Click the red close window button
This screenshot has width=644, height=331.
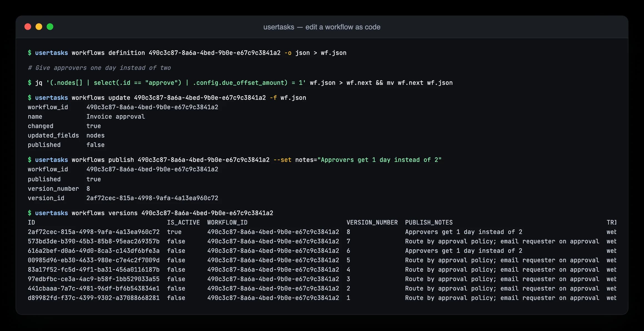pyautogui.click(x=28, y=27)
